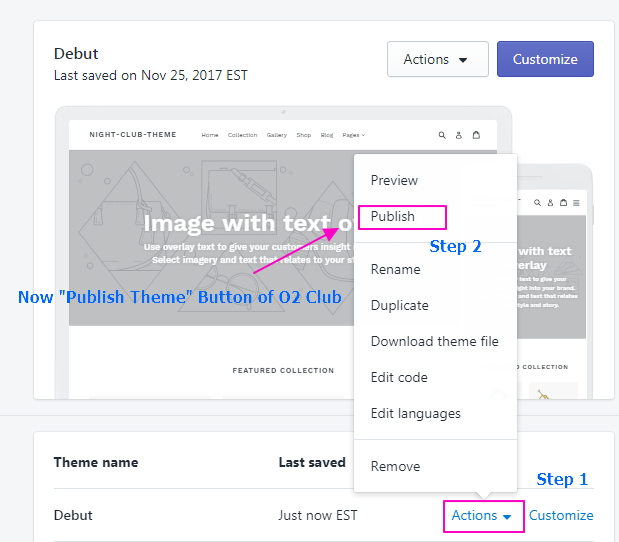Open Edit code from the menu
The width and height of the screenshot is (619, 542).
click(399, 377)
